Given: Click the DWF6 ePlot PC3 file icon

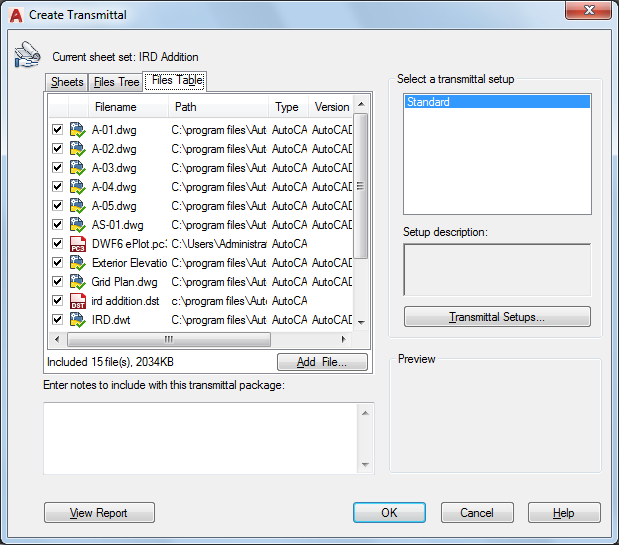Looking at the screenshot, I should (x=77, y=244).
